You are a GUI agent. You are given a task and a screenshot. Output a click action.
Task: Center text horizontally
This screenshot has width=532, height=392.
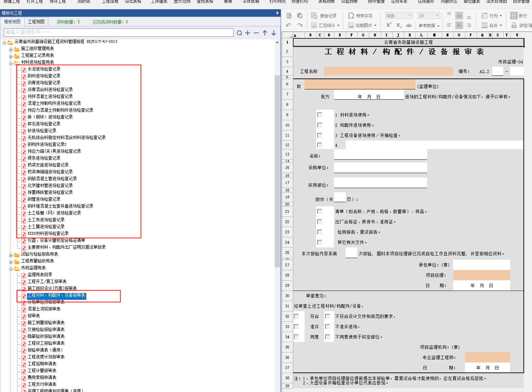459,25
